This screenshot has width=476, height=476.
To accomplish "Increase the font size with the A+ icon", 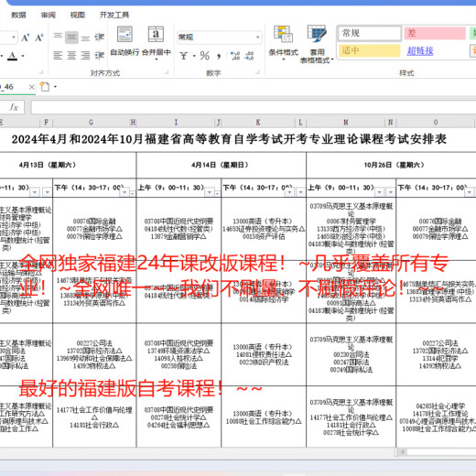I will tap(26, 38).
